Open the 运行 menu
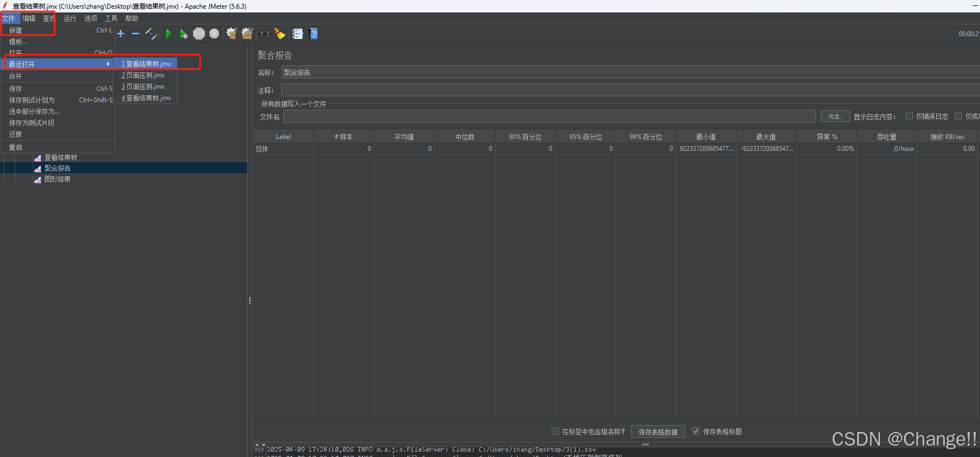 pos(70,18)
